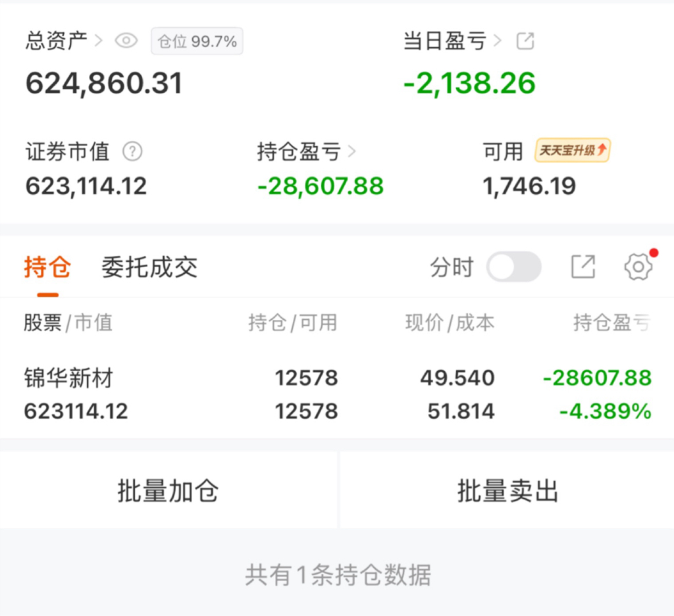Viewport: 674px width, 616px height.
Task: Sort by 持仓盈亏 column header
Action: [612, 322]
